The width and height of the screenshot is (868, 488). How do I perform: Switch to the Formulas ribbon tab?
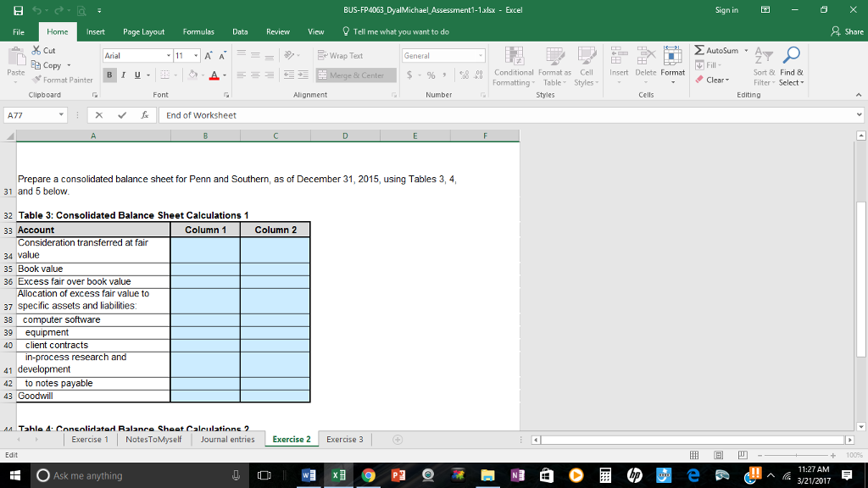coord(198,30)
